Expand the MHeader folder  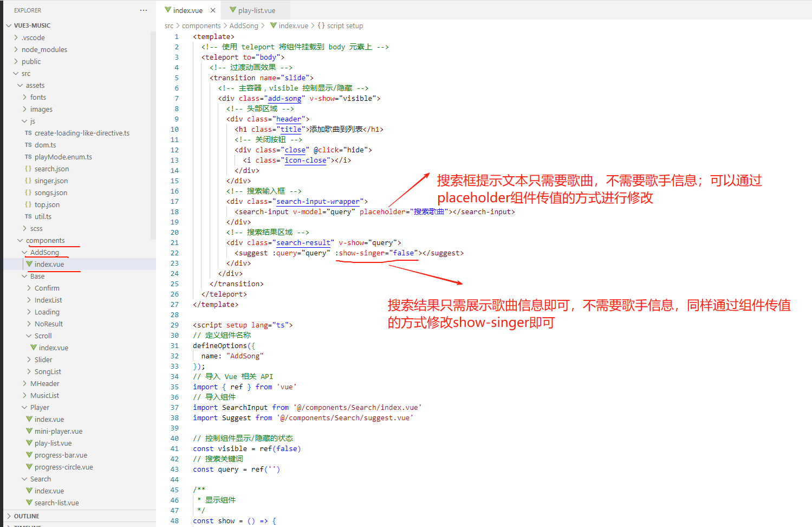pyautogui.click(x=25, y=383)
